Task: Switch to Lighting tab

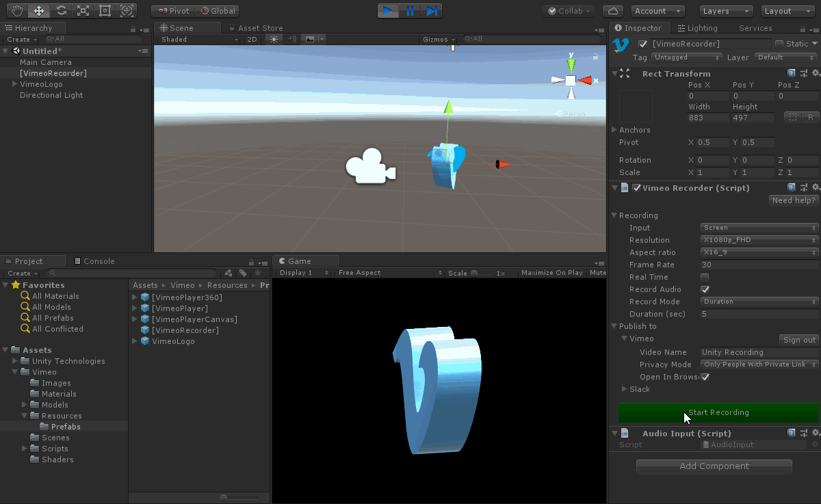Action: 697,28
